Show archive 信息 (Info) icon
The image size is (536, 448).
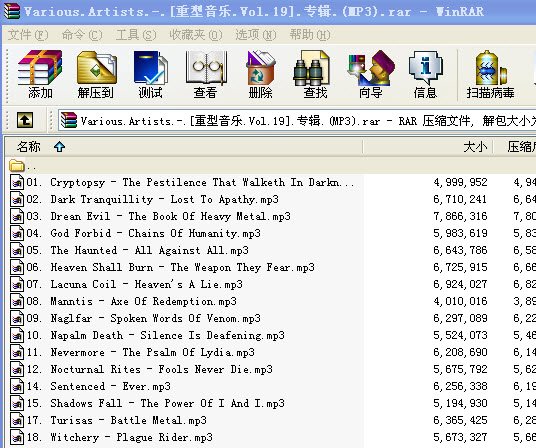(x=425, y=68)
